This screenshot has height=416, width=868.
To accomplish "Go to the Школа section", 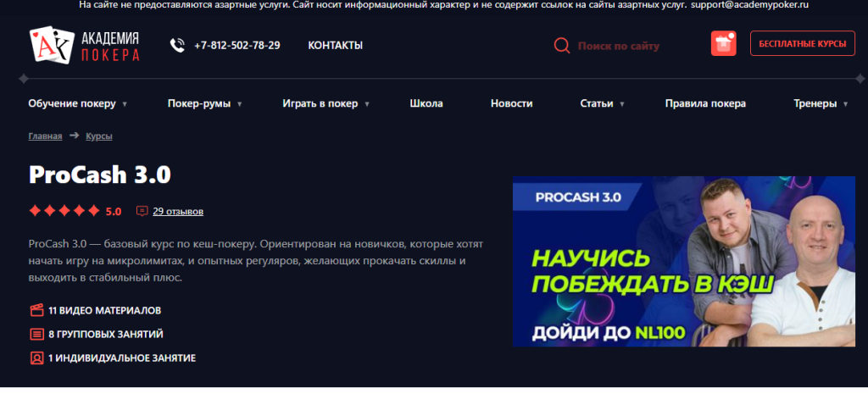I will 426,103.
